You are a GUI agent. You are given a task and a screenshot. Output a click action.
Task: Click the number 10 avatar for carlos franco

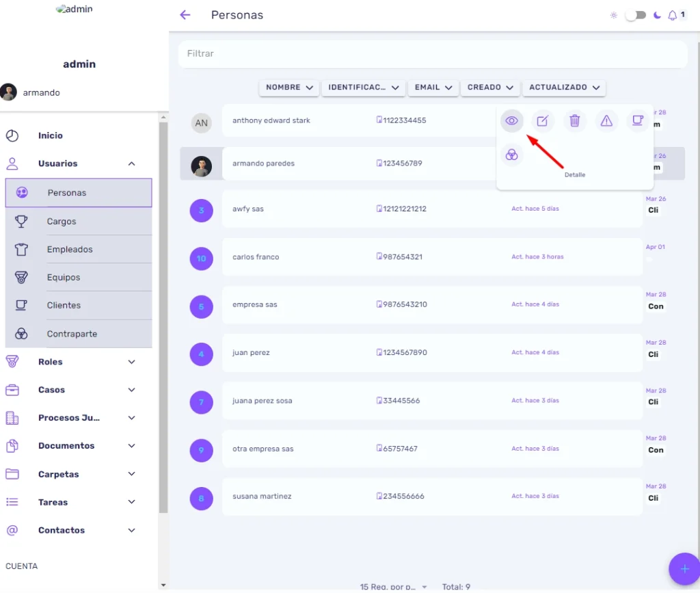point(202,259)
